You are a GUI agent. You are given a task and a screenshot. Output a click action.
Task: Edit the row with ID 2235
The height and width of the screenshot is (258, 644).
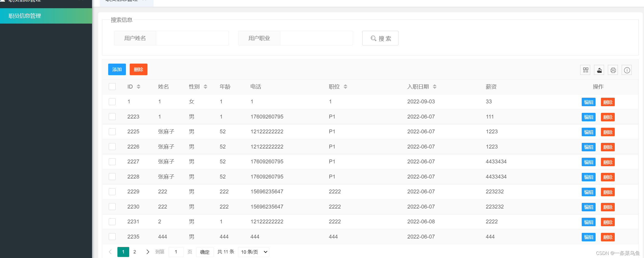coord(589,237)
